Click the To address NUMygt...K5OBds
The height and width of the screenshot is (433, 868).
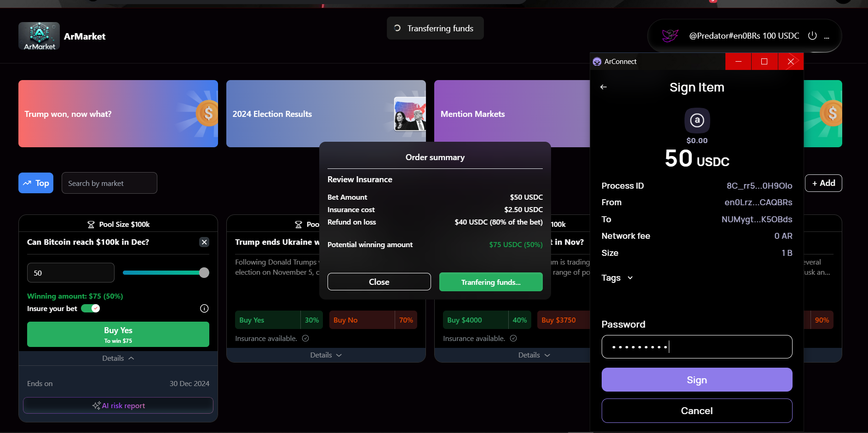tap(757, 219)
